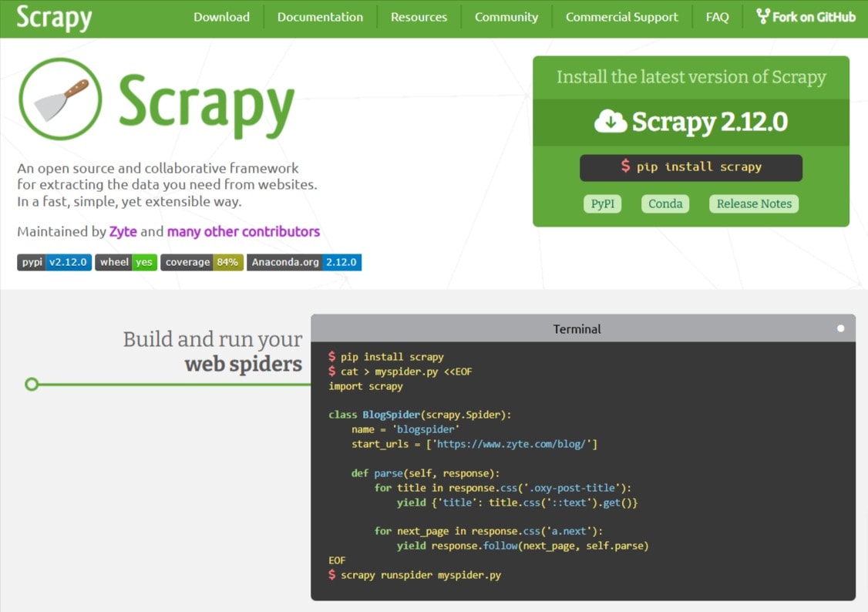
Task: Open the Conda button
Action: click(664, 203)
